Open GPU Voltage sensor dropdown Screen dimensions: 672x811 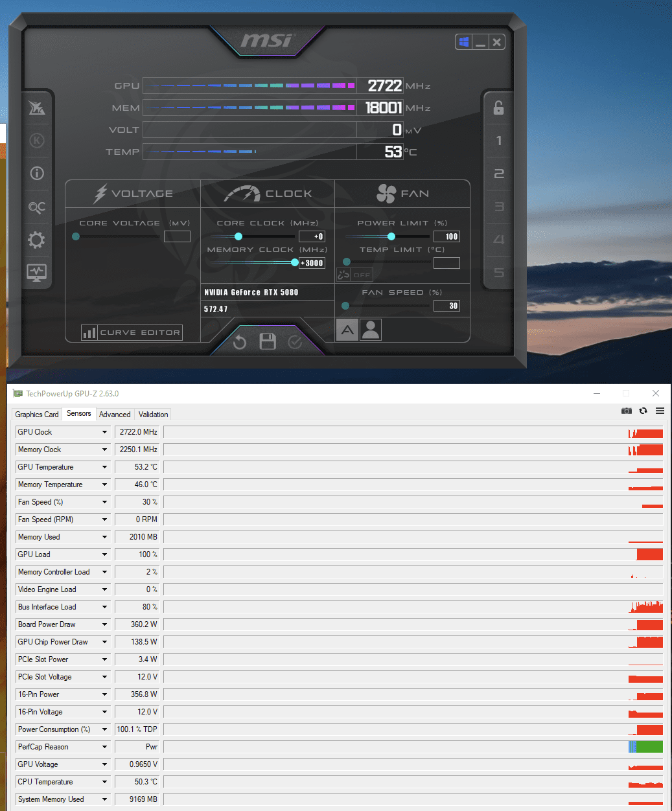pos(104,764)
